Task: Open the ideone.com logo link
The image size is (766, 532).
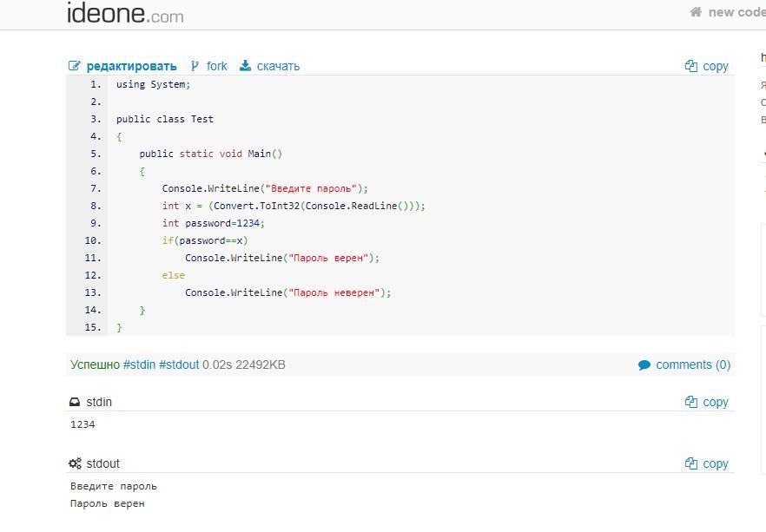Action: (125, 13)
